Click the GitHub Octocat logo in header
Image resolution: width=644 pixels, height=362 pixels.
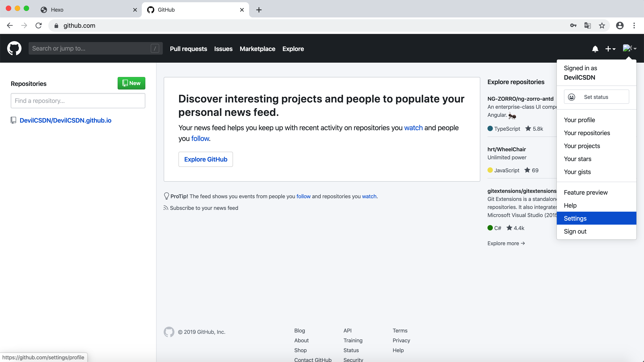14,48
